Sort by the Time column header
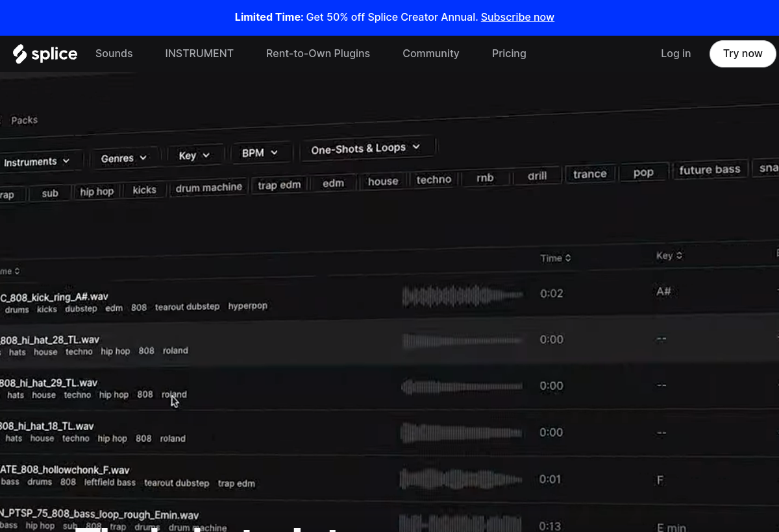This screenshot has height=532, width=779. (x=556, y=258)
